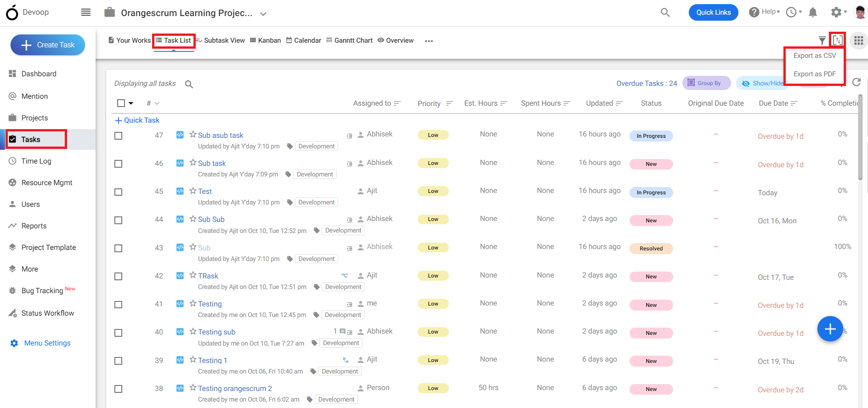The image size is (868, 408).
Task: Click the task list vertical scrollbar
Action: [x=861, y=137]
